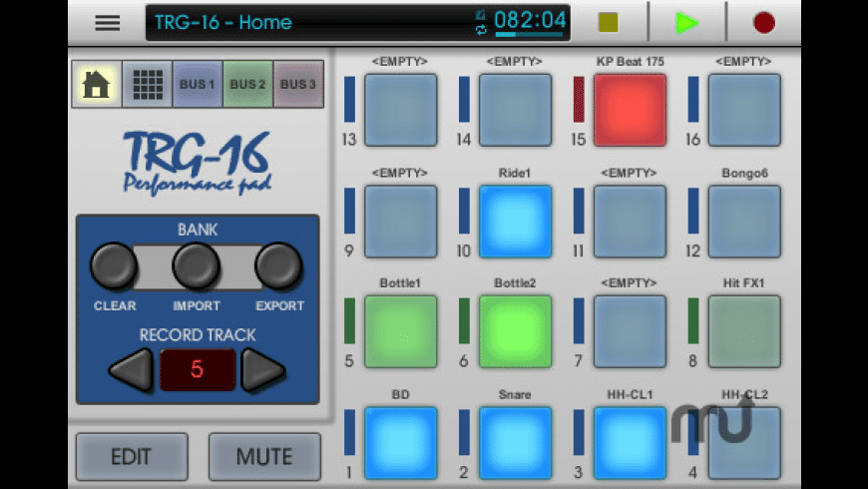Click the green level bar beside pad 6
Image resolution: width=868 pixels, height=489 pixels.
pyautogui.click(x=465, y=321)
